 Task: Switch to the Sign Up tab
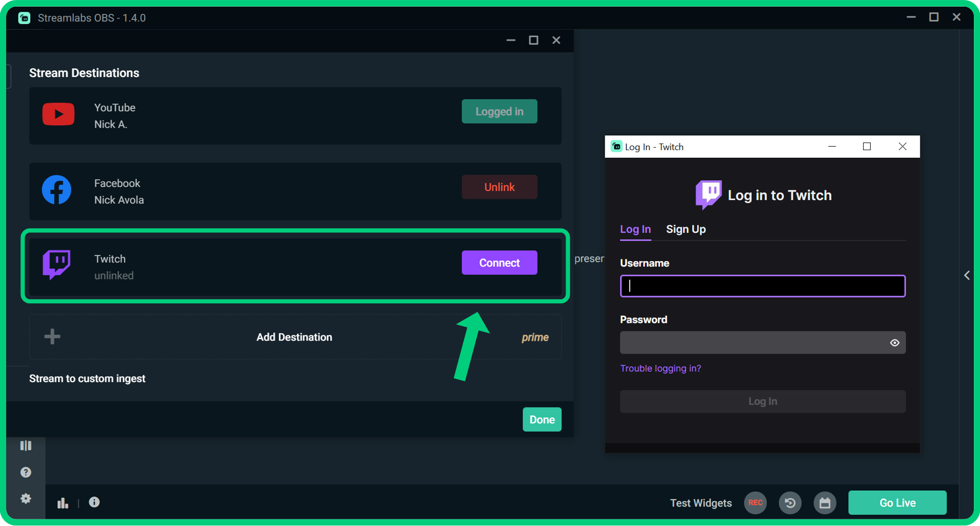click(686, 229)
